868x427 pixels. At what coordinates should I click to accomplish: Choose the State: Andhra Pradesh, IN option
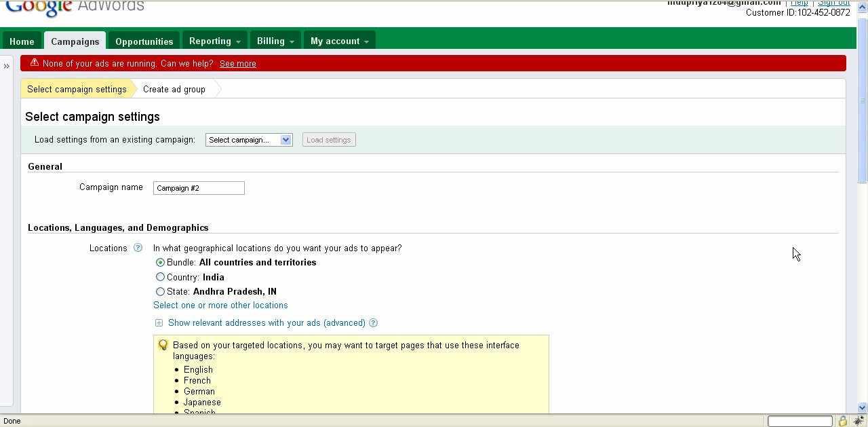coord(160,292)
